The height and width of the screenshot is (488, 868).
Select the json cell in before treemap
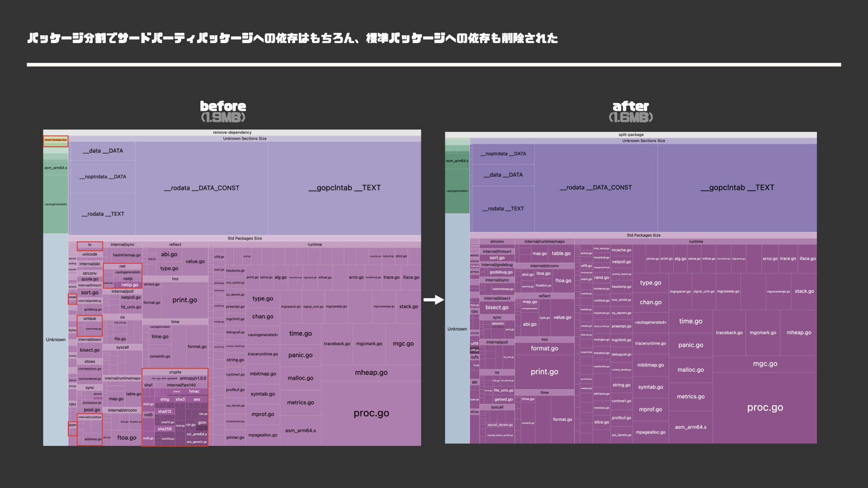(72, 425)
